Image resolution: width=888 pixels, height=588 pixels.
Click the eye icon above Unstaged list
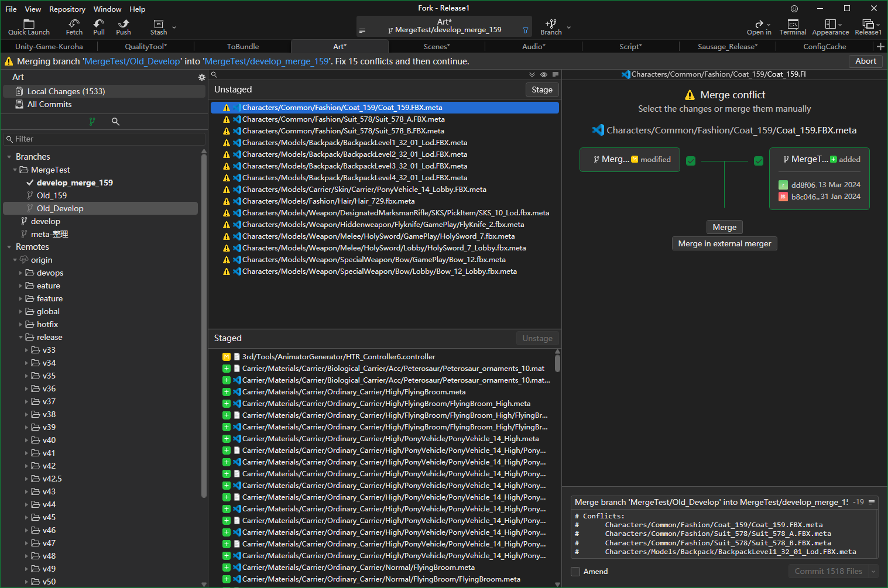coord(544,75)
